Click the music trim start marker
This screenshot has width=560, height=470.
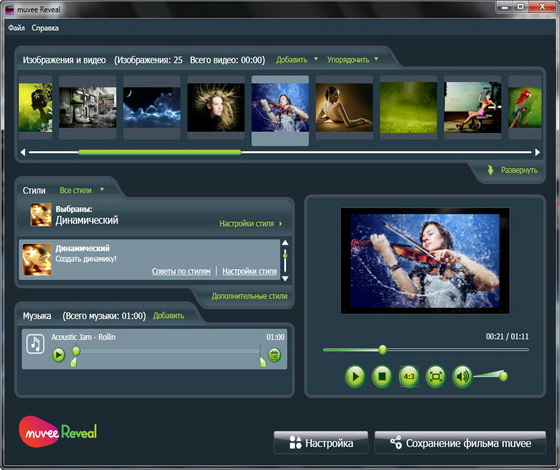pyautogui.click(x=74, y=362)
